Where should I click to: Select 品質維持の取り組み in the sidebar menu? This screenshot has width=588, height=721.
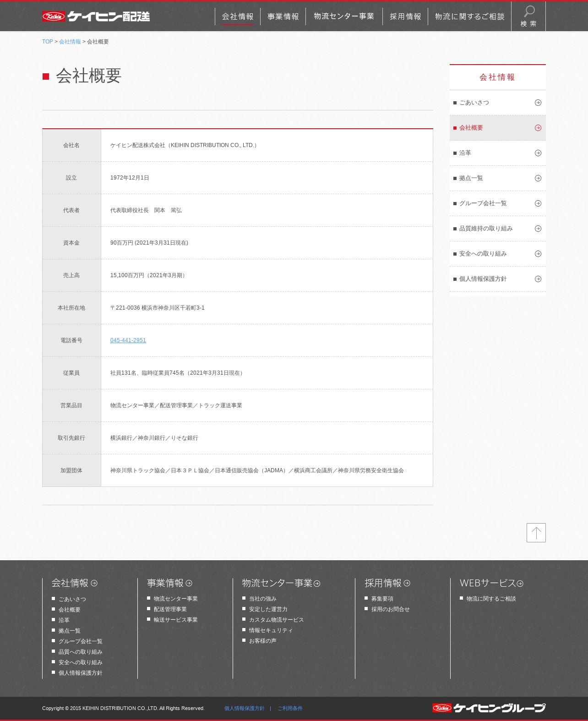pyautogui.click(x=498, y=229)
